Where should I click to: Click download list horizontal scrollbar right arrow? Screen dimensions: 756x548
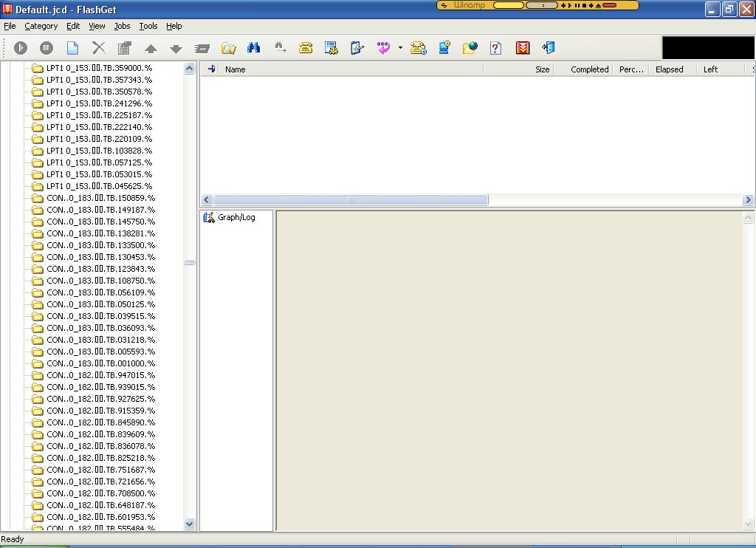pos(748,200)
